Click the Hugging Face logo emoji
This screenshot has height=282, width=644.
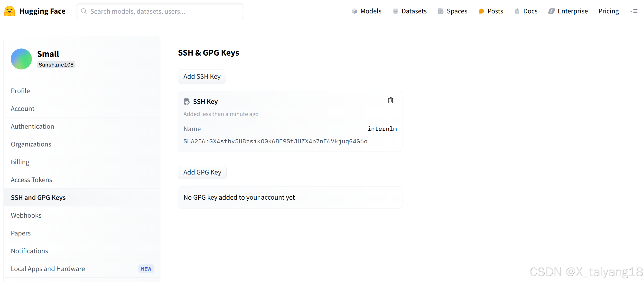coord(9,11)
